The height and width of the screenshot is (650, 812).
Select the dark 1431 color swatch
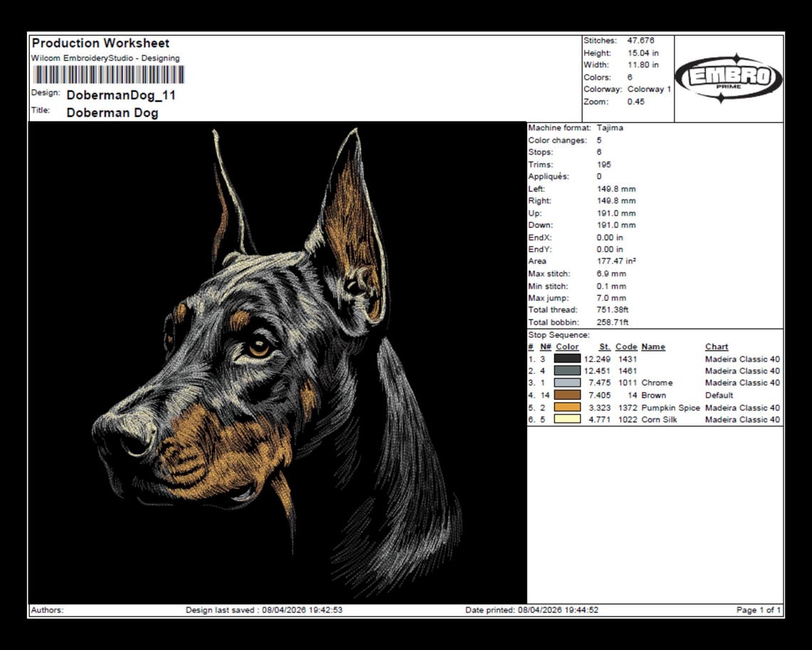tap(567, 358)
